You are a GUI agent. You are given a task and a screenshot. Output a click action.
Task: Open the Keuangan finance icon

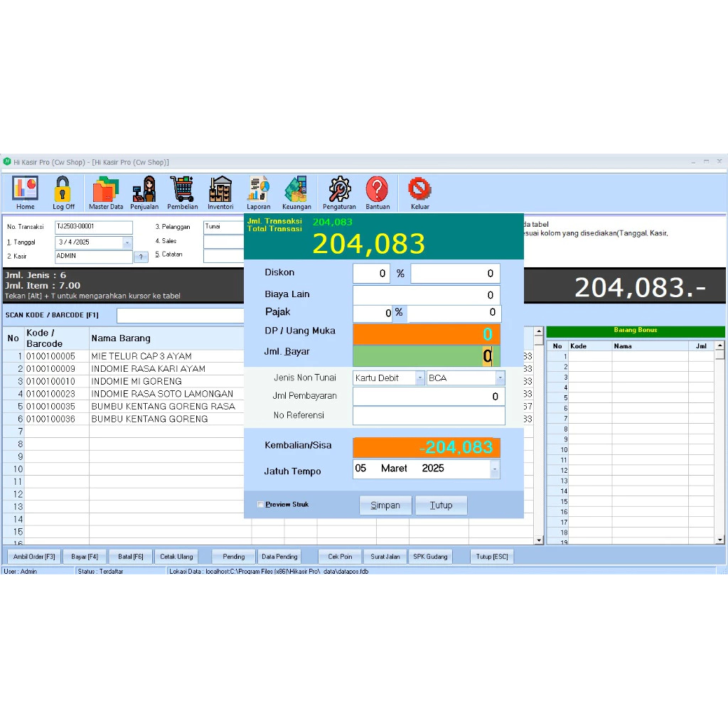click(x=296, y=193)
